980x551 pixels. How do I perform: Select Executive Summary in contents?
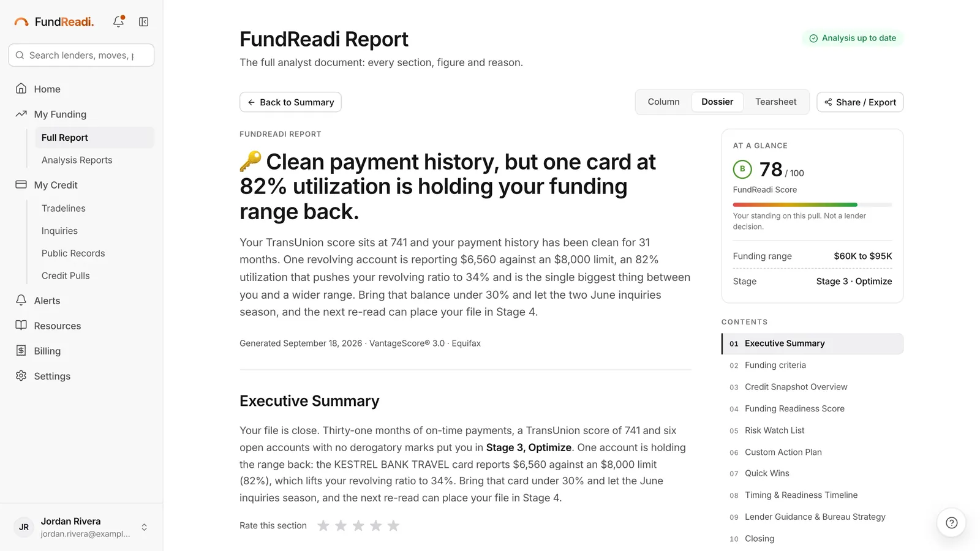[x=812, y=343]
